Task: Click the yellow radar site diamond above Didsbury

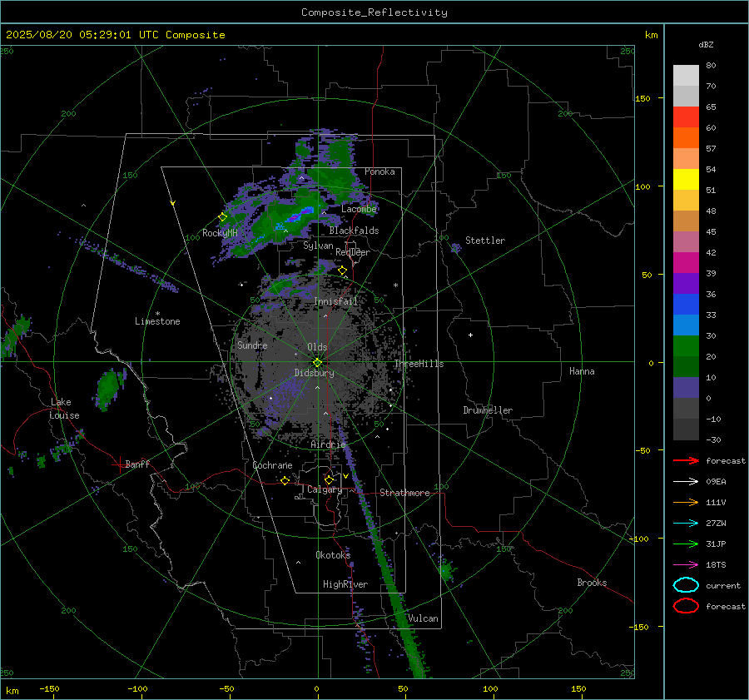Action: (x=317, y=363)
